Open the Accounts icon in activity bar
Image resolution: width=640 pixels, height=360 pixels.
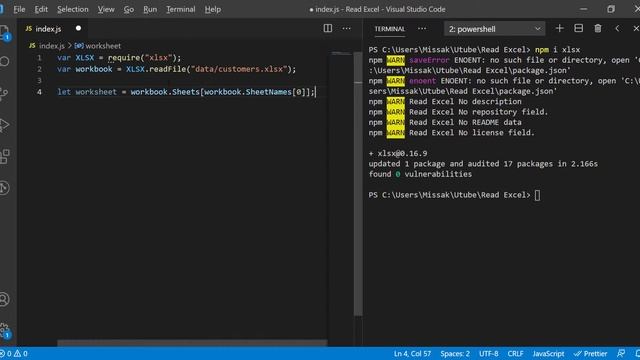4,299
